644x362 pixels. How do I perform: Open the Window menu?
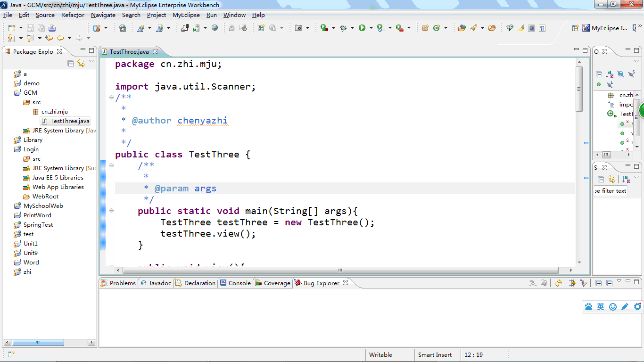(x=234, y=15)
